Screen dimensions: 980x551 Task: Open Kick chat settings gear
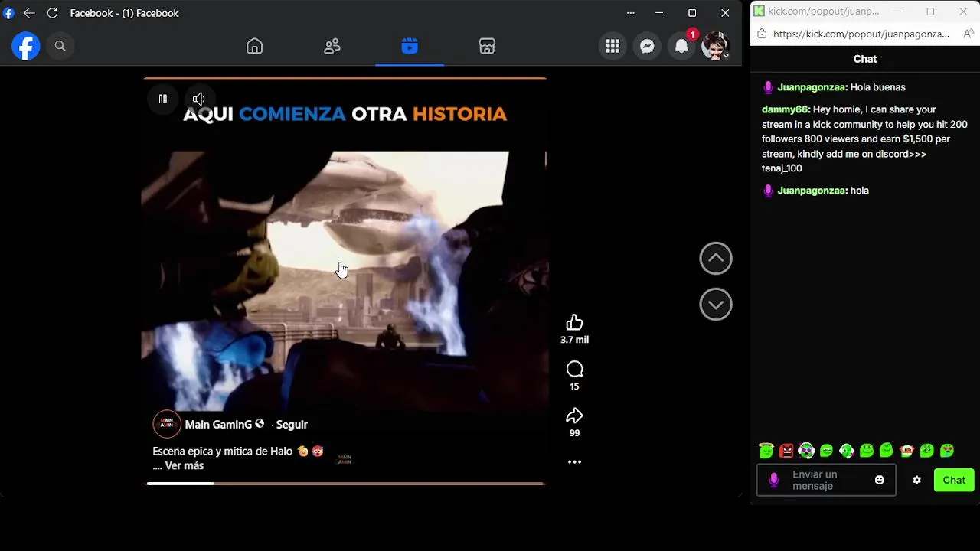[x=916, y=481]
